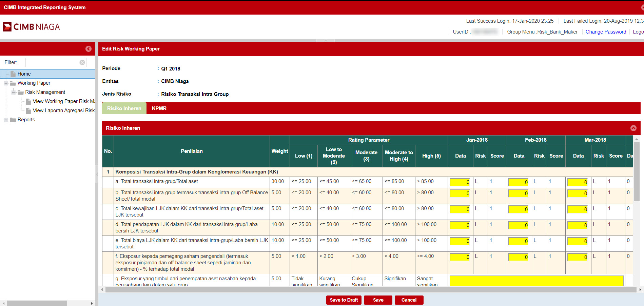
Task: Collapse the left sidebar with arrow icon
Action: pos(88,49)
